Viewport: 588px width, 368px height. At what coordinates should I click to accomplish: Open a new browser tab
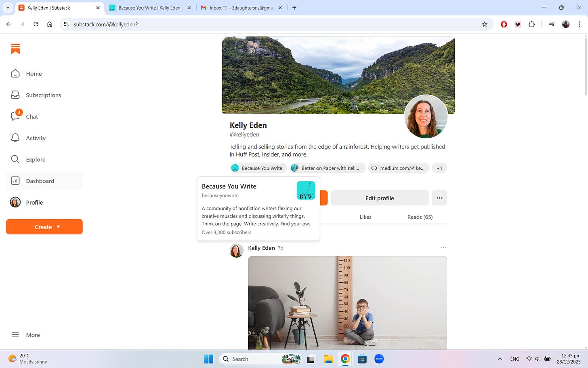coord(294,8)
